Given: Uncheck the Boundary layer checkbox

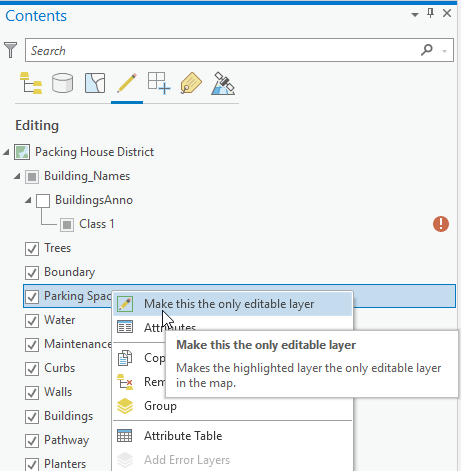Looking at the screenshot, I should coord(32,273).
